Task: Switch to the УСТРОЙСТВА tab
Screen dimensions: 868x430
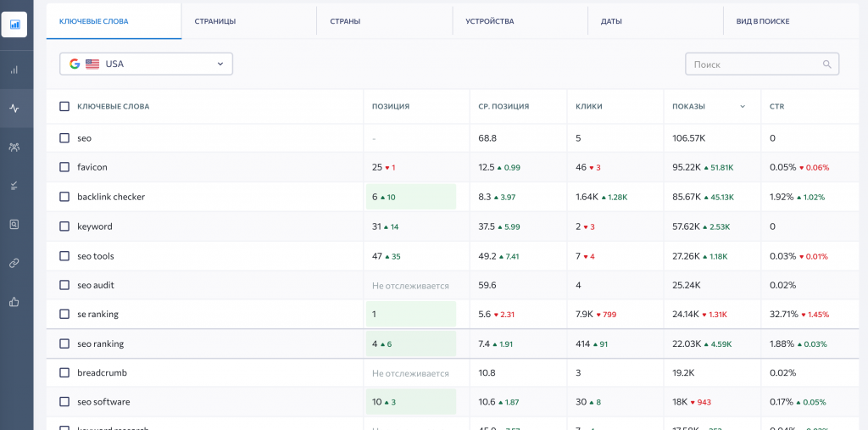Action: [489, 21]
